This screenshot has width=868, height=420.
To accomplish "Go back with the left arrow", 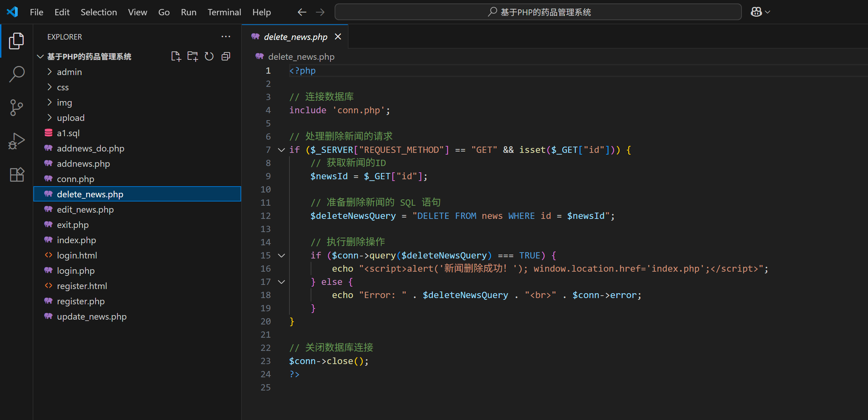I will coord(302,12).
